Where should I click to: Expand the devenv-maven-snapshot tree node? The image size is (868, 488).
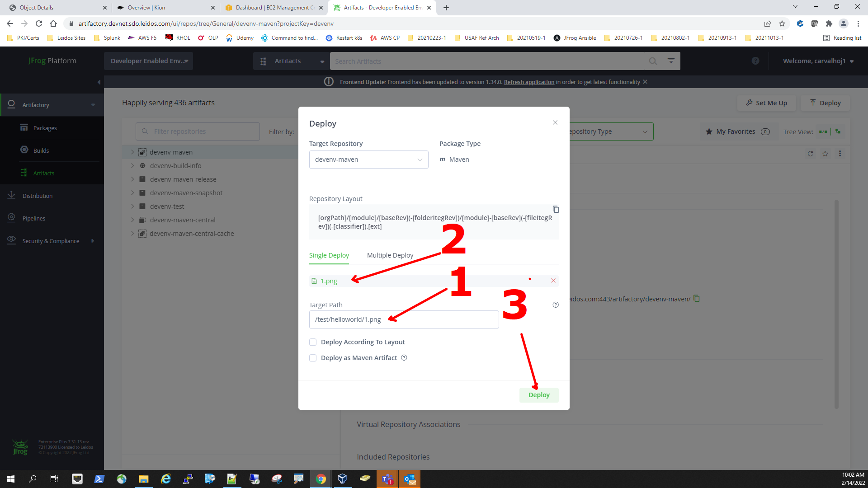132,193
